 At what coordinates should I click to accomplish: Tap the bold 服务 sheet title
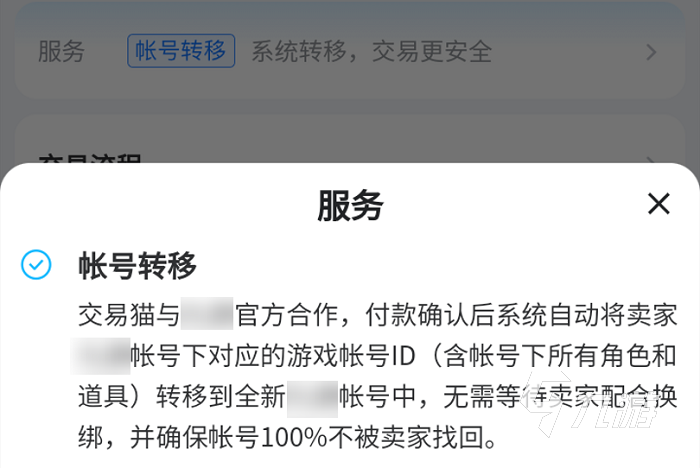[350, 205]
